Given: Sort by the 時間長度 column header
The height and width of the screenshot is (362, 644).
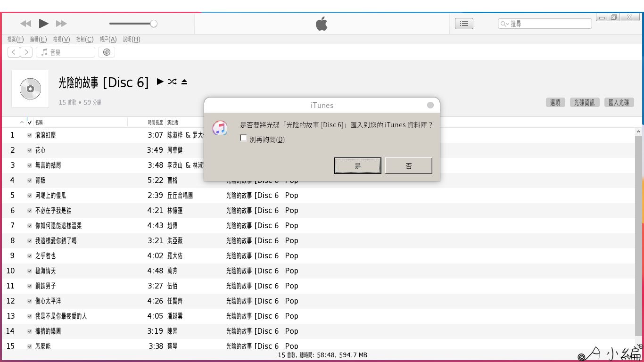Looking at the screenshot, I should [x=155, y=123].
